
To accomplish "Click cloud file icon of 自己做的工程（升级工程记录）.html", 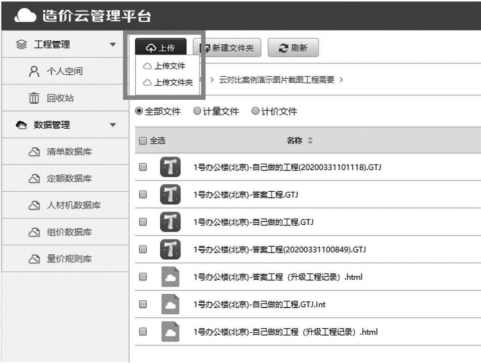I will tap(170, 332).
